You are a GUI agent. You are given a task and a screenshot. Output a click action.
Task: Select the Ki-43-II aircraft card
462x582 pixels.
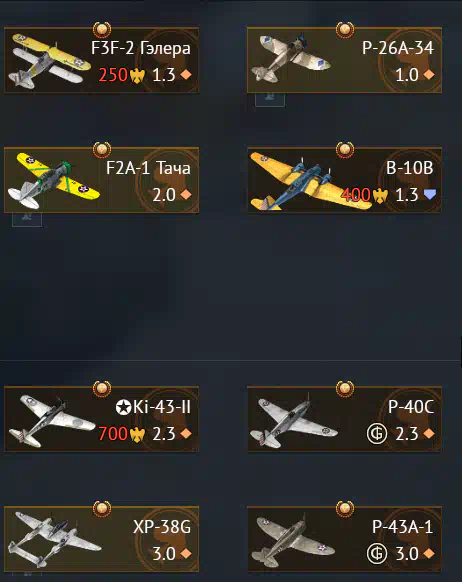(x=101, y=419)
